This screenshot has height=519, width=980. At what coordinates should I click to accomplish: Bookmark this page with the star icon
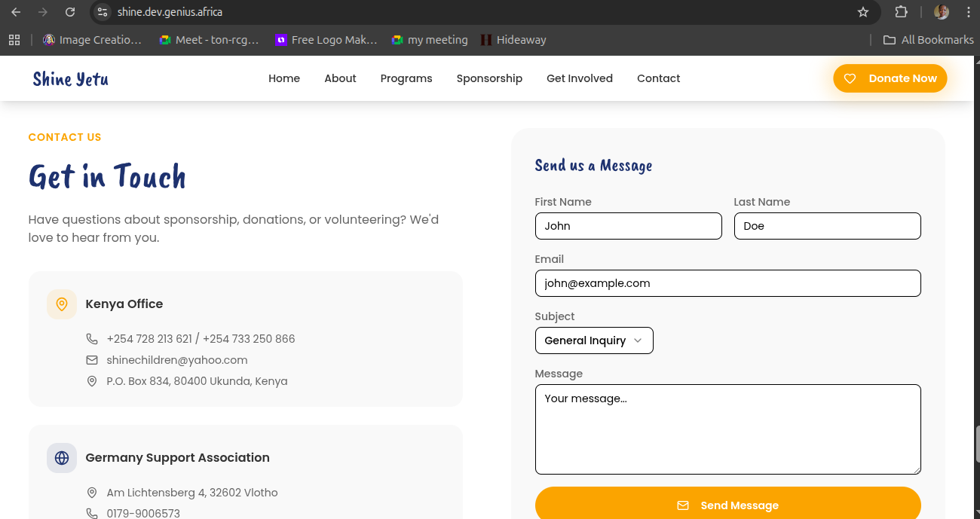(863, 12)
